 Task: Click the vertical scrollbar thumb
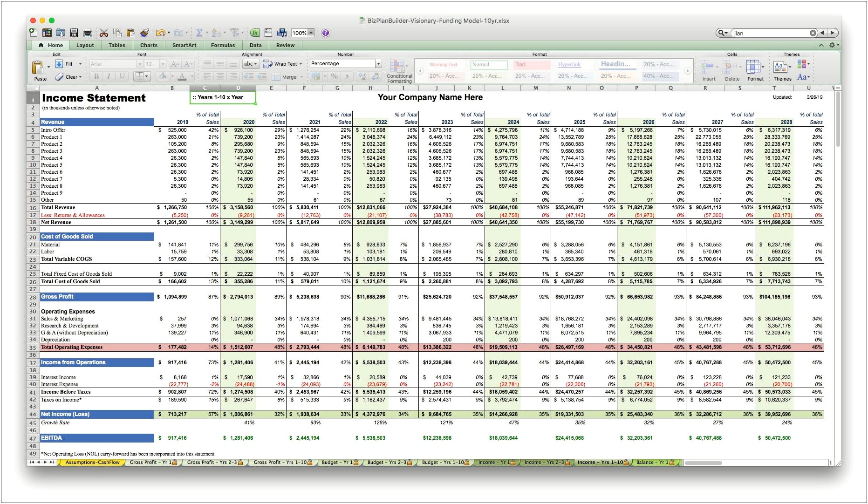[838, 118]
